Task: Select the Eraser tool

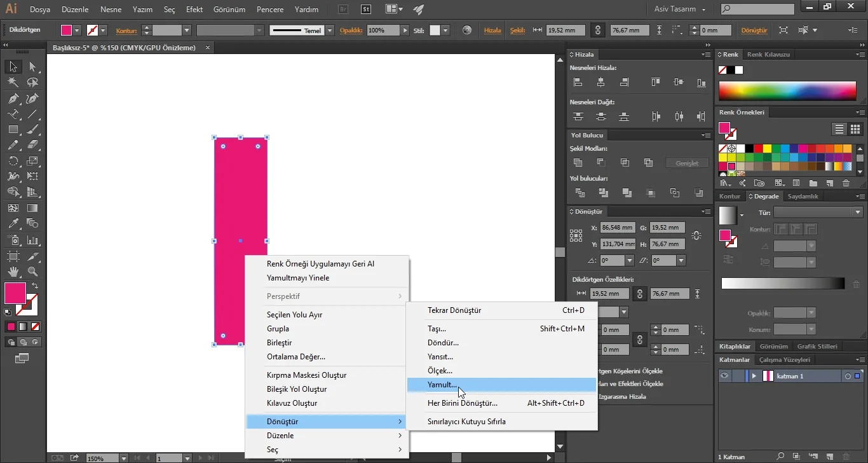Action: click(x=32, y=146)
